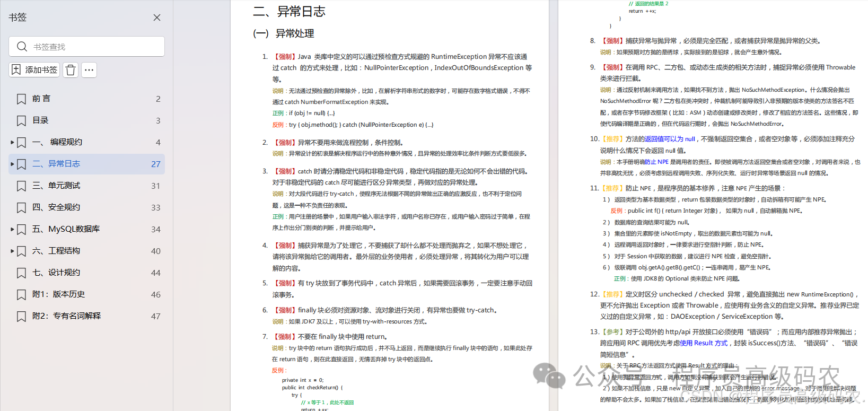Screen dimensions: 868x411
Task: Close the 书签 bookmarks panel
Action: [157, 18]
